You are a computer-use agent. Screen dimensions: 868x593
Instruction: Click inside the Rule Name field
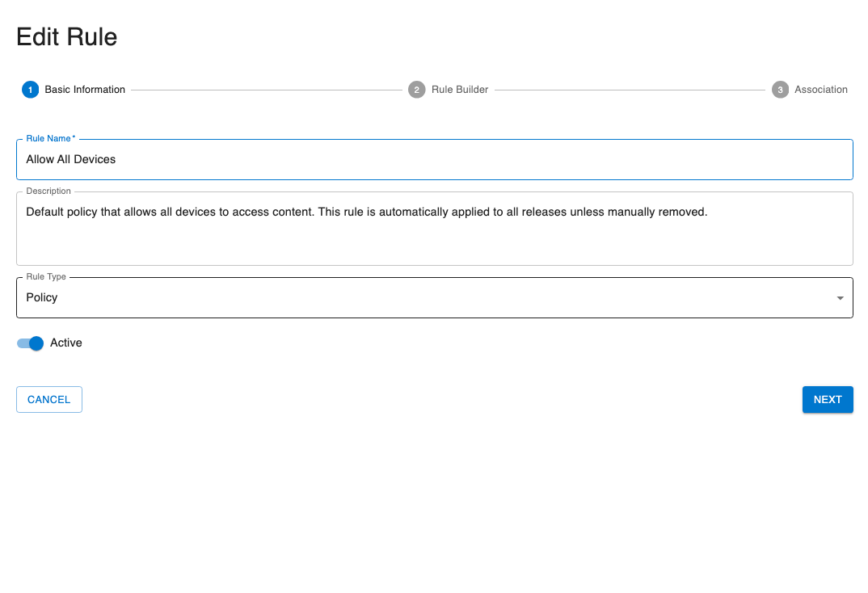tap(434, 159)
